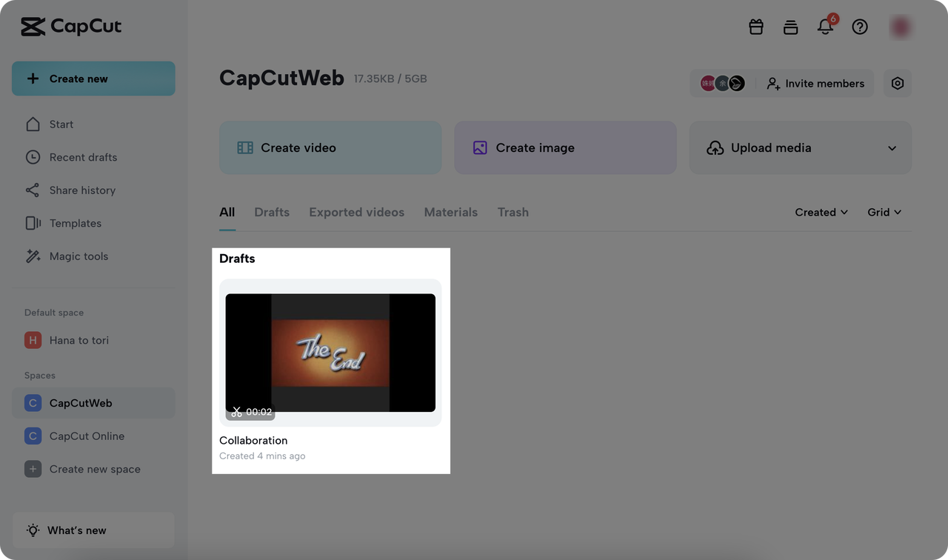This screenshot has width=948, height=560.
Task: Click Create video card
Action: (330, 148)
